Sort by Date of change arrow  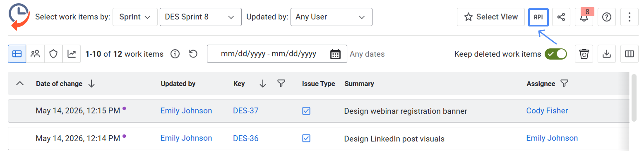[x=91, y=84]
